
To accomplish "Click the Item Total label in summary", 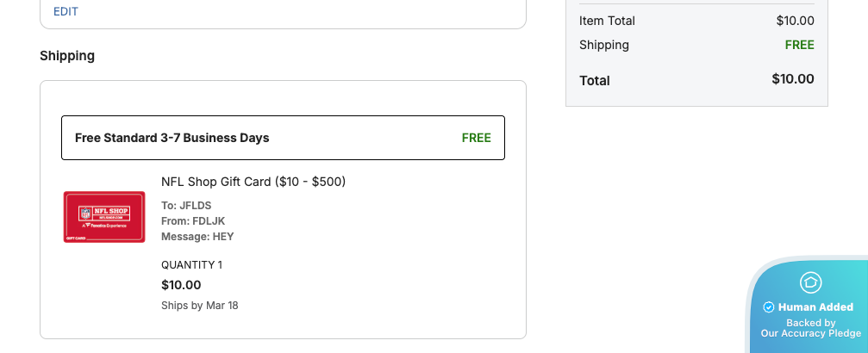I will (607, 21).
